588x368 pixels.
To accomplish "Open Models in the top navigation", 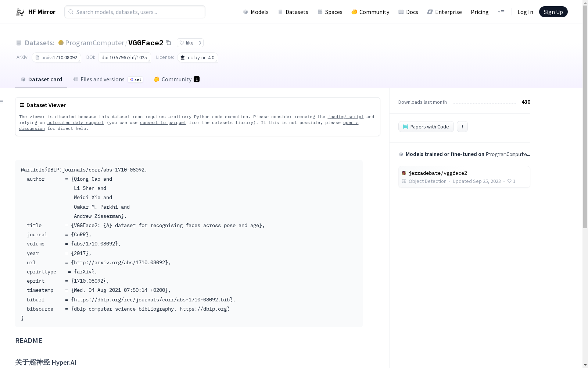I will coord(255,12).
